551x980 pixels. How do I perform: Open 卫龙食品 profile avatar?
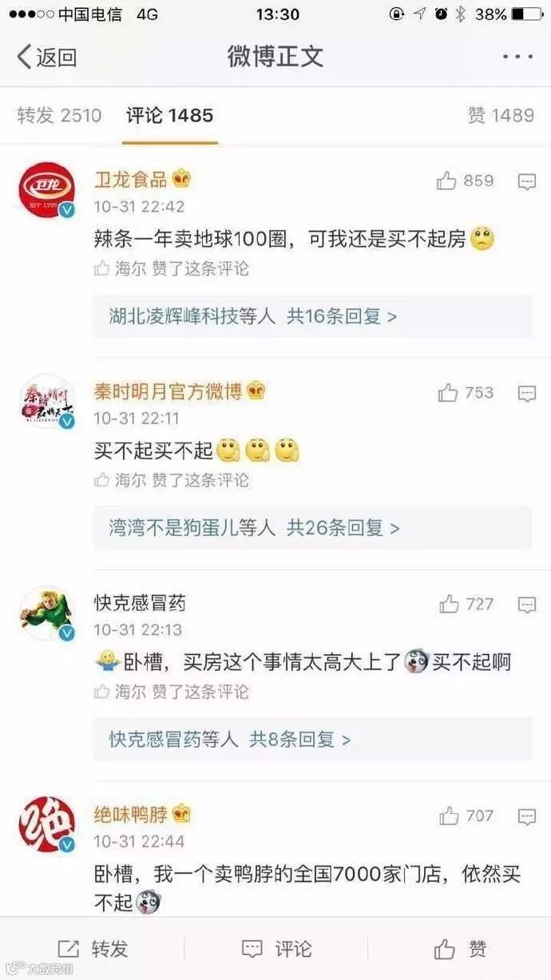(46, 190)
